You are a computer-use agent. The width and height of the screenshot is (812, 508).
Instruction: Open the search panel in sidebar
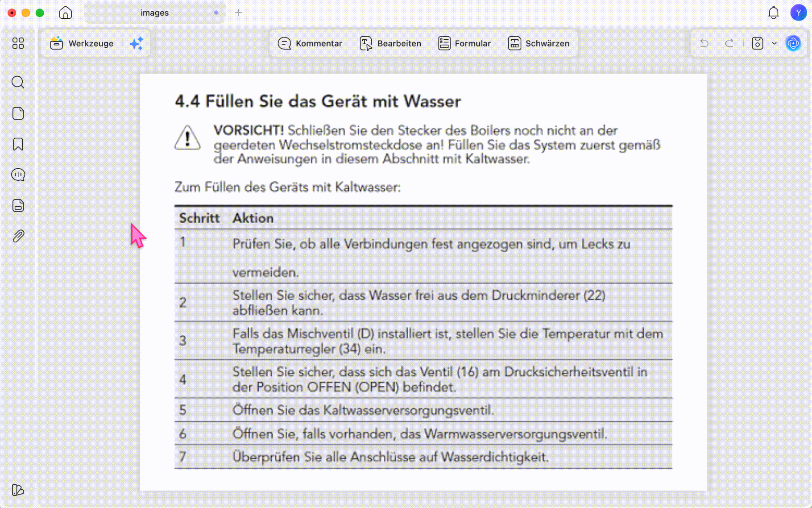(18, 82)
